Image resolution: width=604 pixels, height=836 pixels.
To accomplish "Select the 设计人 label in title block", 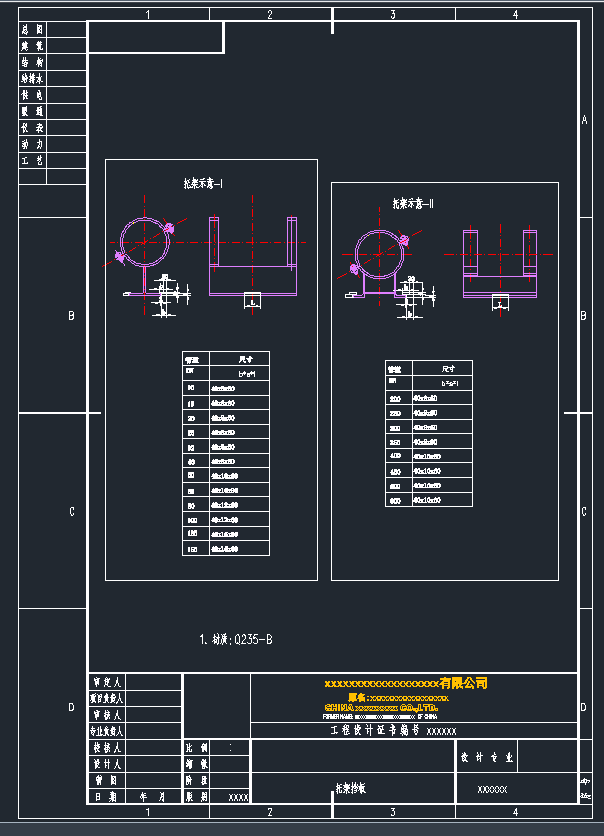I will pyautogui.click(x=106, y=764).
